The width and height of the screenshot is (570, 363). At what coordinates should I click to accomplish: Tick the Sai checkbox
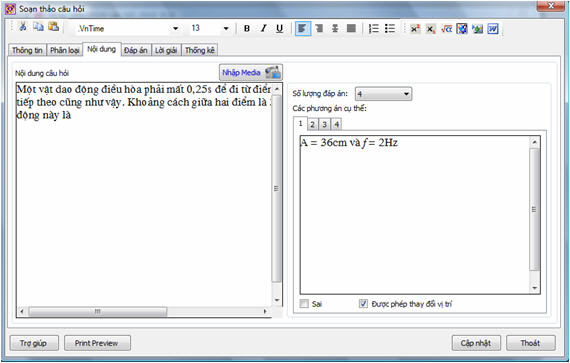[304, 303]
